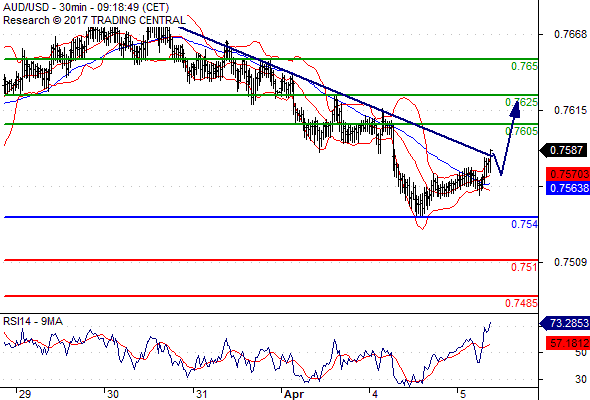This screenshot has width=590, height=400.
Task: Click the 0.7615 price axis label
Action: click(570, 110)
